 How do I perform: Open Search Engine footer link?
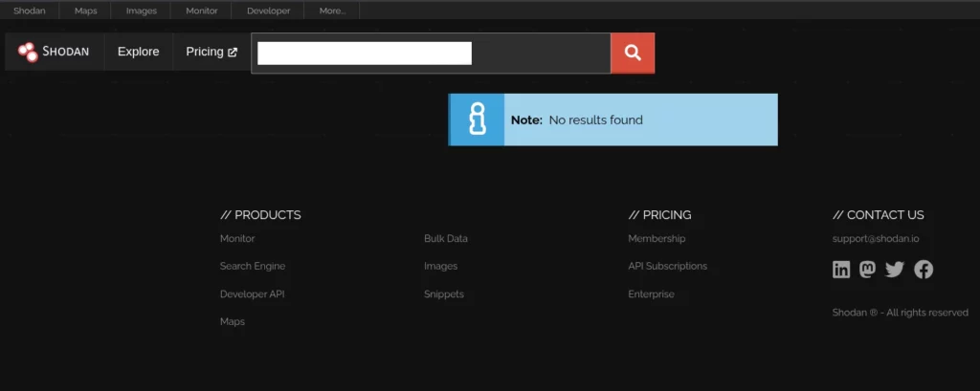point(253,266)
